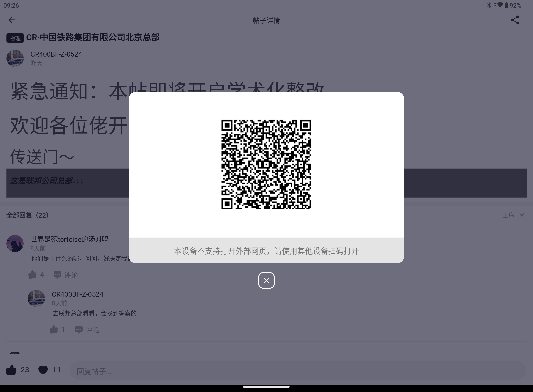Open the 正序 sort order dropdown
Image resolution: width=533 pixels, height=392 pixels.
click(513, 215)
